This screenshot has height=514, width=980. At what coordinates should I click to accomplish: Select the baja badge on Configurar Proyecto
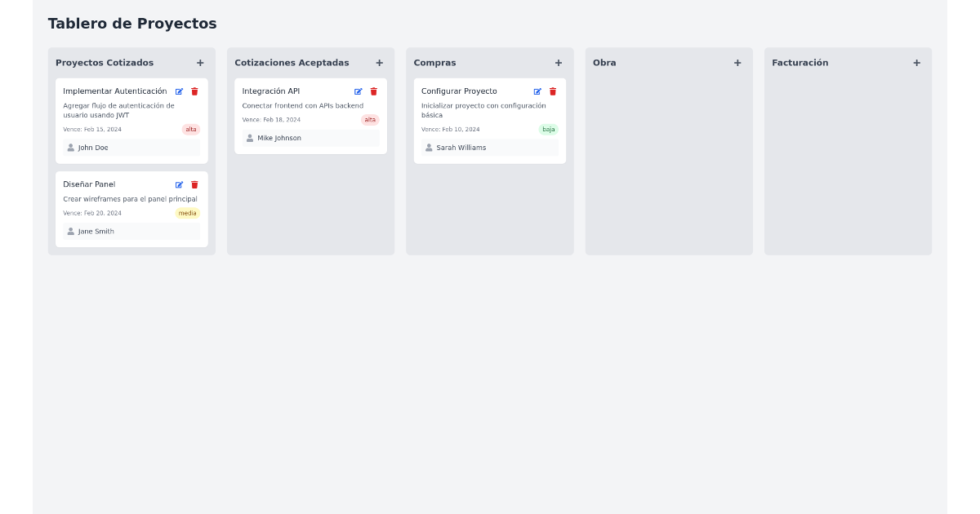pyautogui.click(x=548, y=129)
